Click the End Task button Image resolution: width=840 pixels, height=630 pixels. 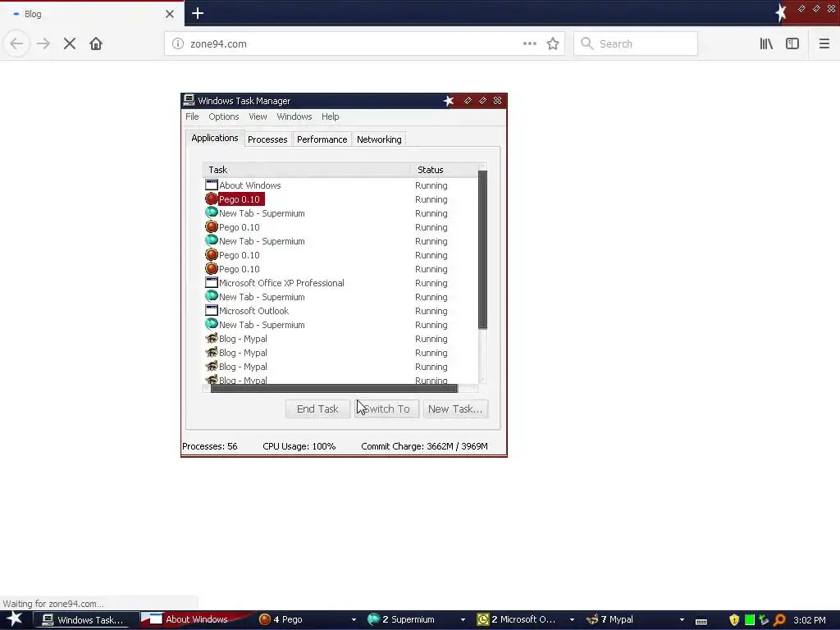pos(317,409)
